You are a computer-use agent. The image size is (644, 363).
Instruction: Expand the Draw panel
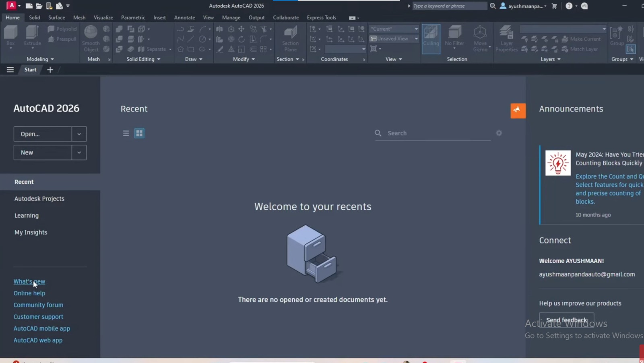pos(194,59)
